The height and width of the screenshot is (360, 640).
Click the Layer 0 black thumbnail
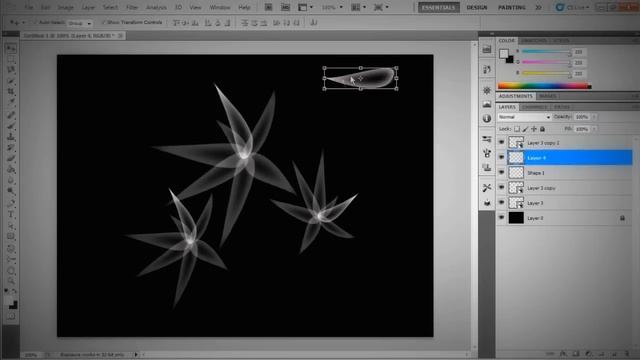516,218
